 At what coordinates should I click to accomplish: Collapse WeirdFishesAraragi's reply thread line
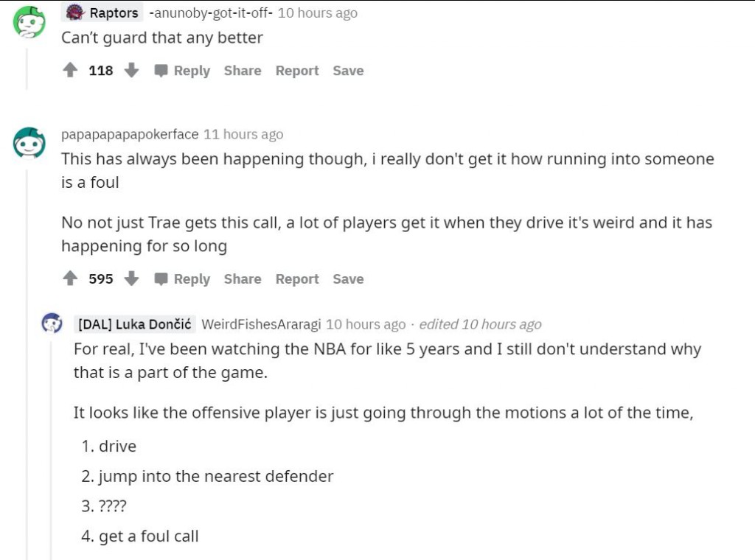click(51, 442)
